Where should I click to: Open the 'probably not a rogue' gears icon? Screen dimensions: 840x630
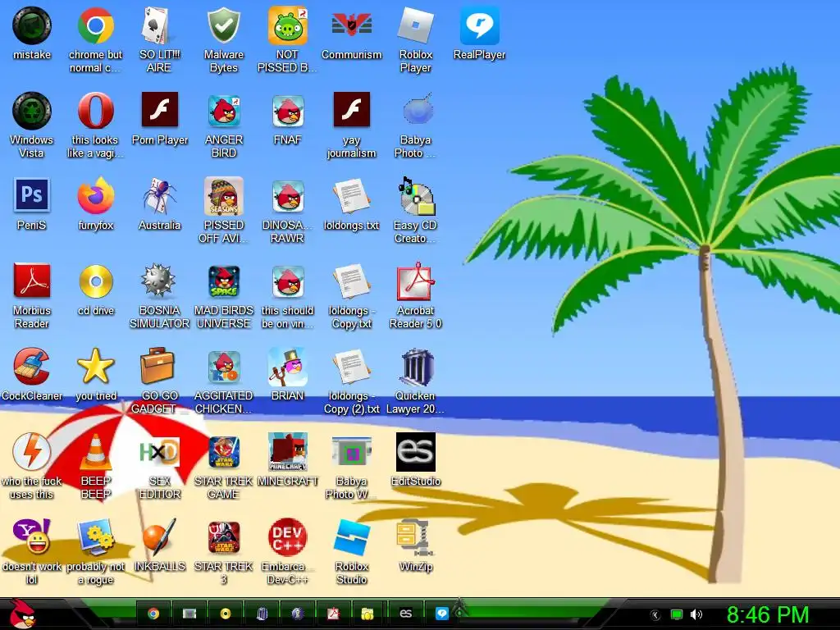coord(95,536)
